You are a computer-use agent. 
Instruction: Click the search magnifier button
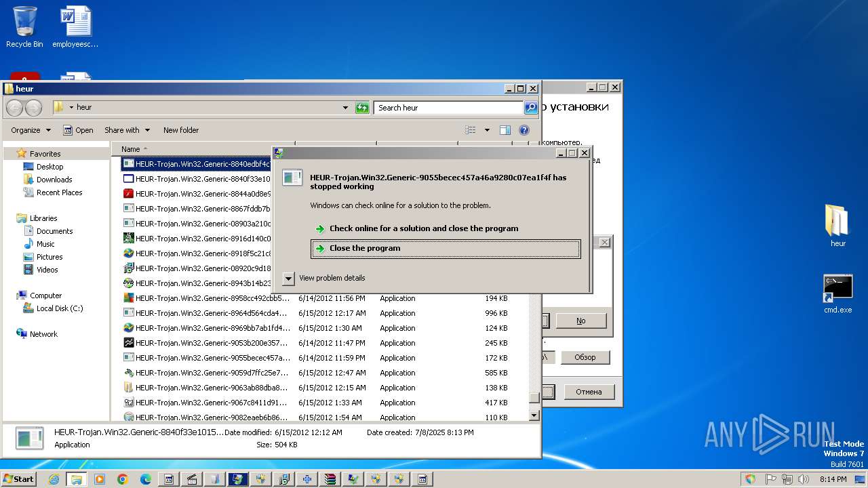pyautogui.click(x=531, y=108)
